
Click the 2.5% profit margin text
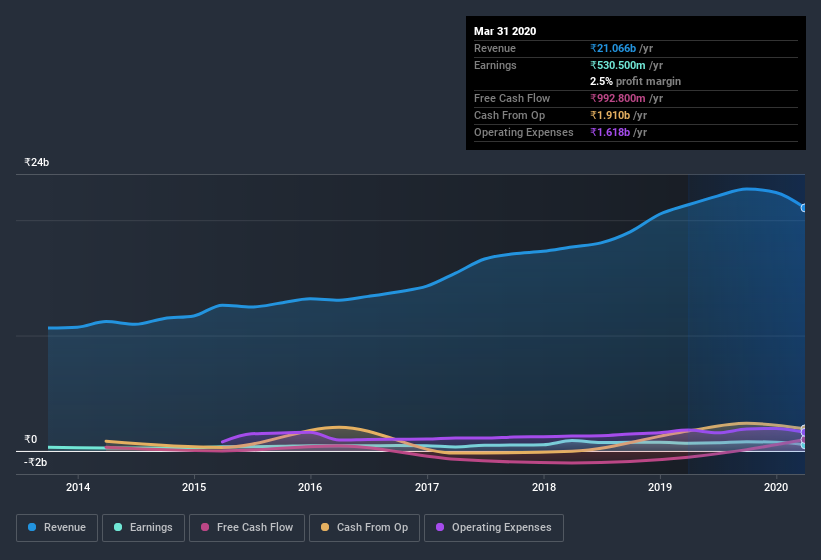[x=636, y=82]
